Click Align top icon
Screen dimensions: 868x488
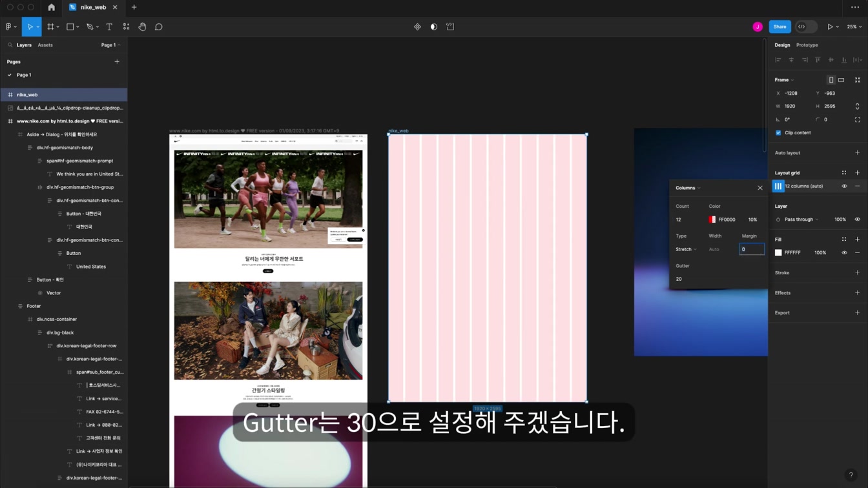coord(818,60)
